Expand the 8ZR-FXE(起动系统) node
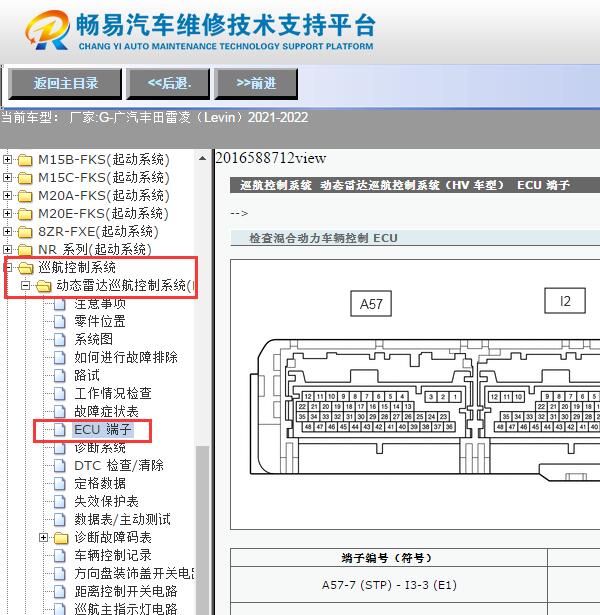Viewport: 600px width, 615px height. tap(7, 231)
